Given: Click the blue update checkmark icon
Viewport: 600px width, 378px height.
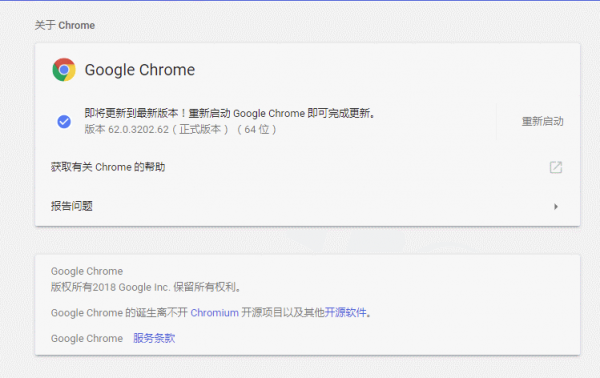Looking at the screenshot, I should pyautogui.click(x=64, y=122).
